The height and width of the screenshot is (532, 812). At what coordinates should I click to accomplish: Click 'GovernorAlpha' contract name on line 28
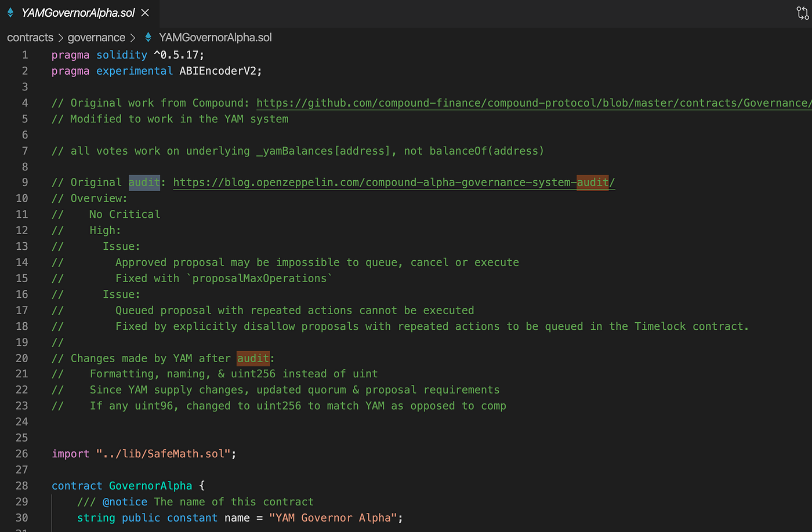tap(151, 486)
